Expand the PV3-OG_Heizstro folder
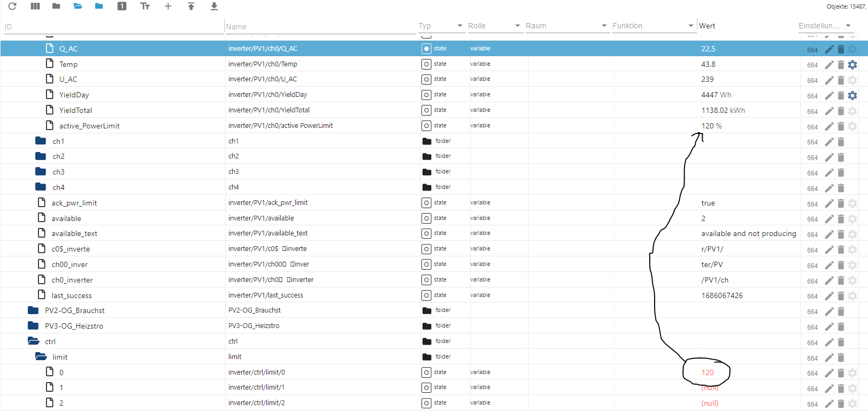 pos(33,325)
